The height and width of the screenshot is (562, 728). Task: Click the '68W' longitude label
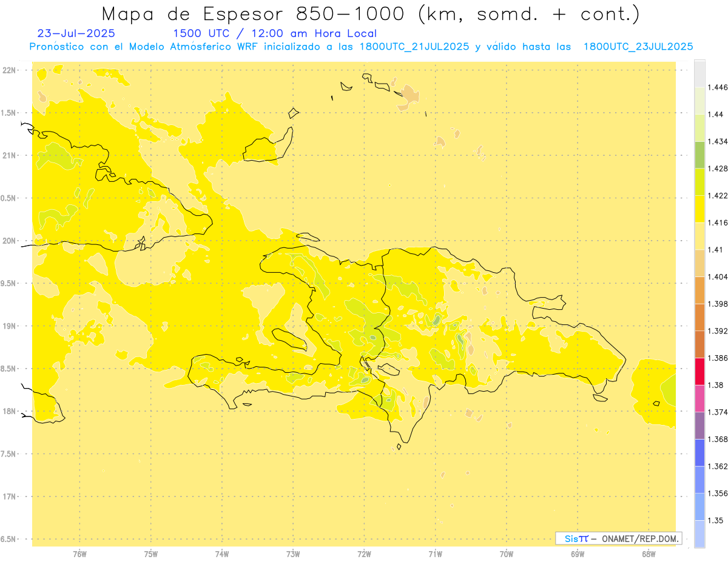(x=649, y=554)
